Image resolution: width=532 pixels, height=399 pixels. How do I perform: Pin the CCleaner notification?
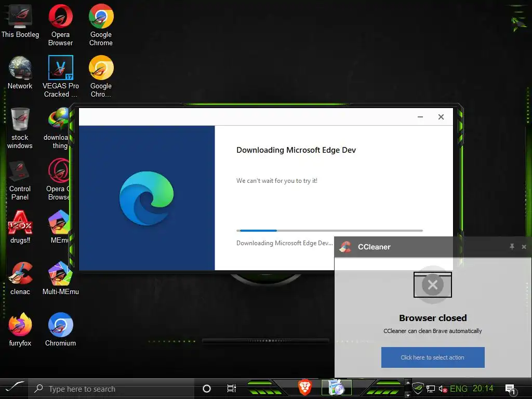[512, 247]
